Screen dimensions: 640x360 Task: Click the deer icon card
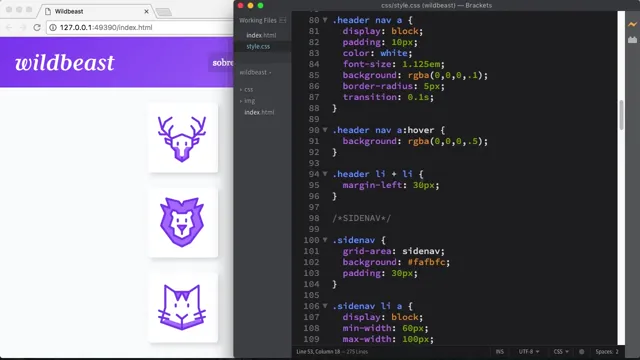(x=183, y=138)
